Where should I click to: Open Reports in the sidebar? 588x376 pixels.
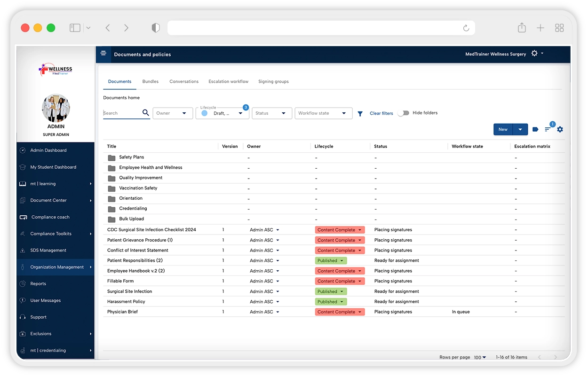click(38, 283)
